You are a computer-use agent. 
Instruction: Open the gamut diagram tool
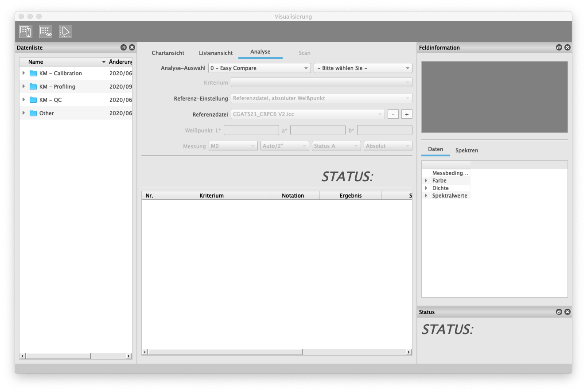coord(66,31)
